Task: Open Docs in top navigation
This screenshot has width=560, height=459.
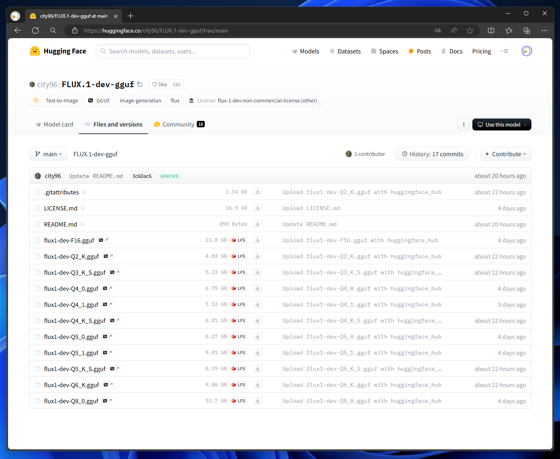Action: [x=452, y=51]
